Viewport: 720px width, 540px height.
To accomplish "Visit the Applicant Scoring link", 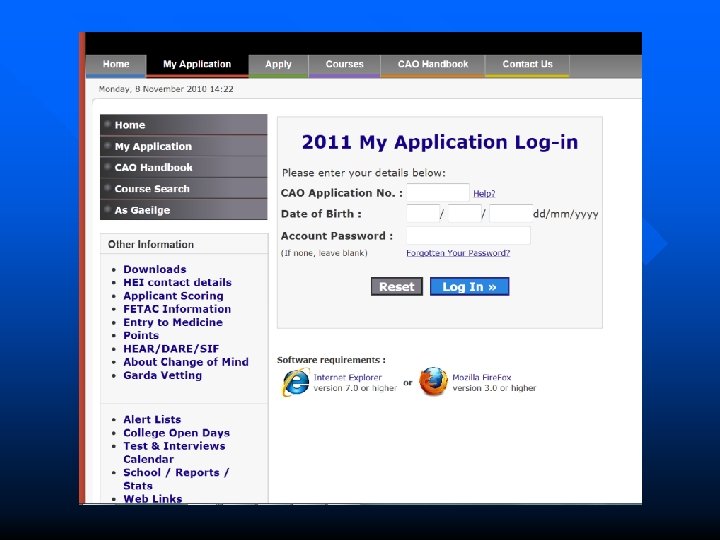I will [x=173, y=296].
